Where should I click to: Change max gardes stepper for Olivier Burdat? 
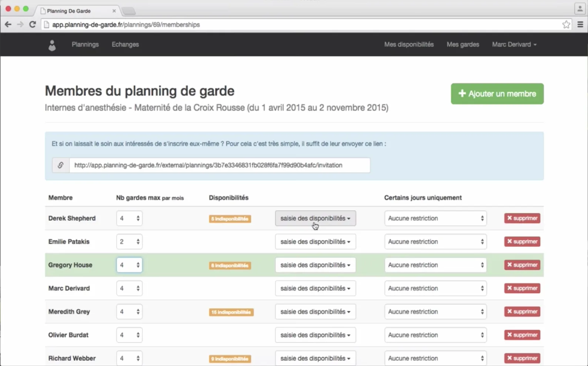tap(129, 335)
